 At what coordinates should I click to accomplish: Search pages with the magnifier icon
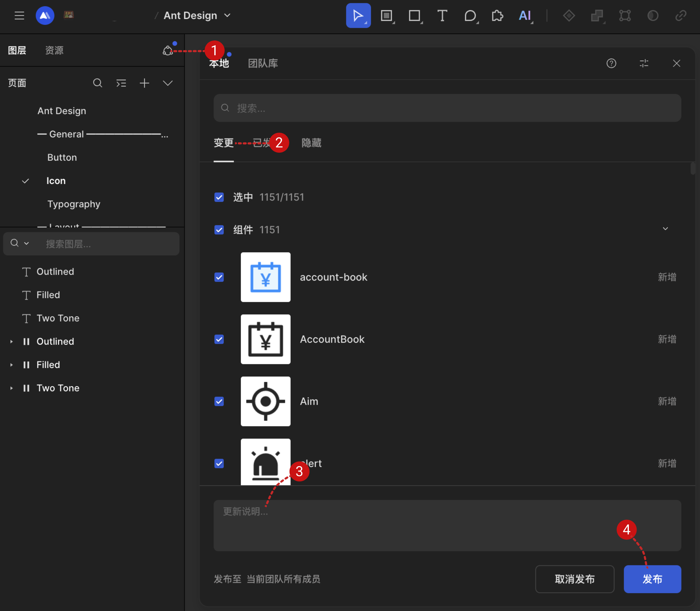click(x=98, y=83)
